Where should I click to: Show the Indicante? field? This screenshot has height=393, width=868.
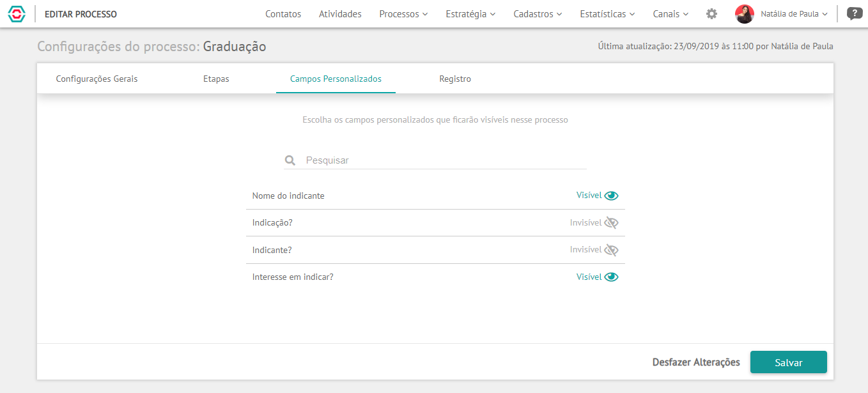click(x=594, y=250)
